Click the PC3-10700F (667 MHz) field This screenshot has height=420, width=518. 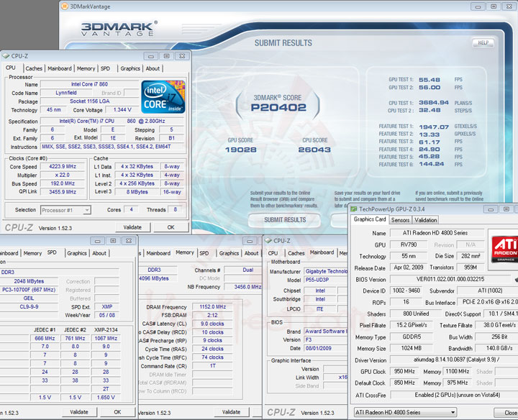coord(29,290)
